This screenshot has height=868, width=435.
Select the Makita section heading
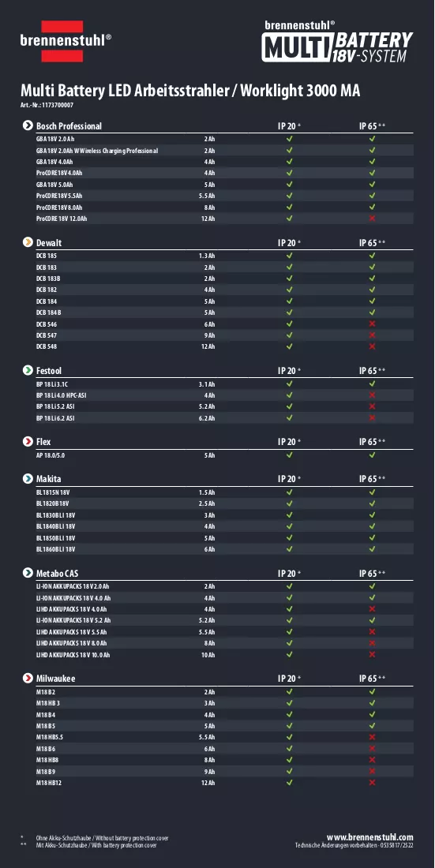(x=48, y=478)
